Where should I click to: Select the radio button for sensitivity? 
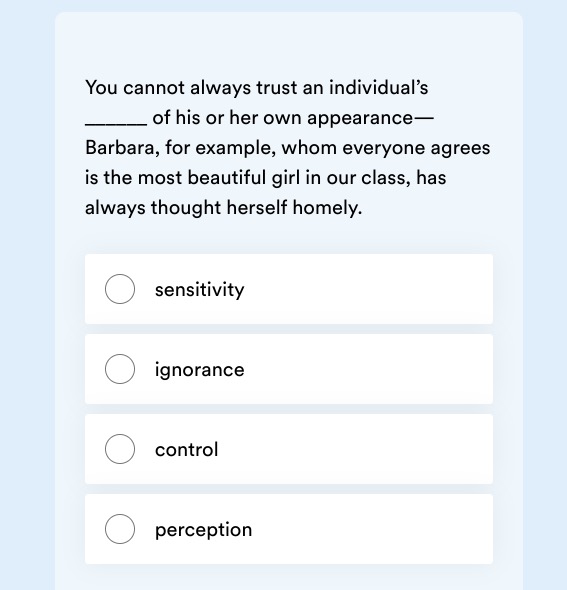pos(120,289)
